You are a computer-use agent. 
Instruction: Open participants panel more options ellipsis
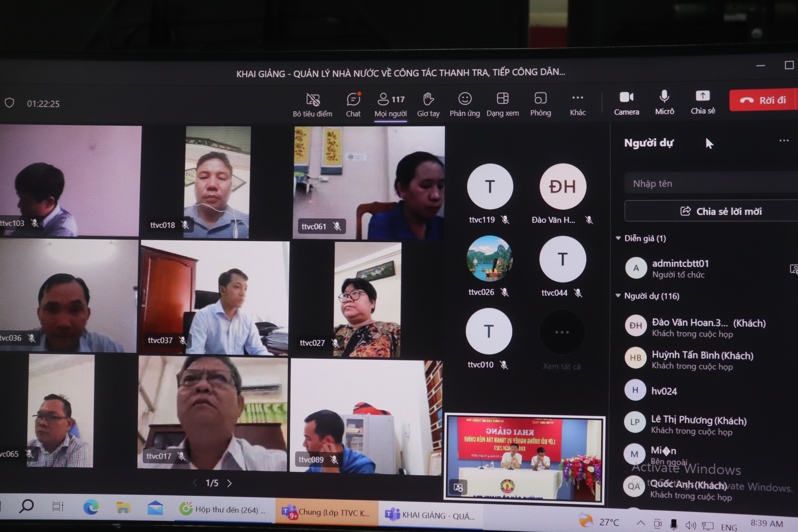click(x=784, y=140)
